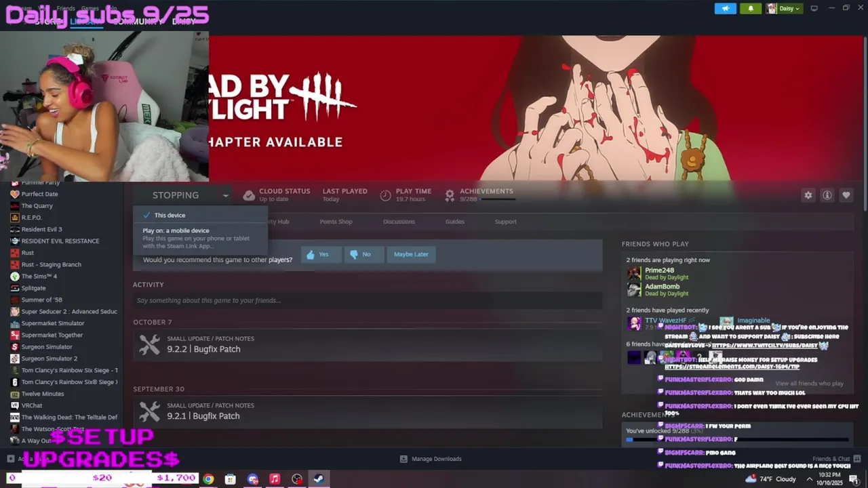Image resolution: width=868 pixels, height=488 pixels.
Task: Click the Maybe Later button
Action: 411,254
